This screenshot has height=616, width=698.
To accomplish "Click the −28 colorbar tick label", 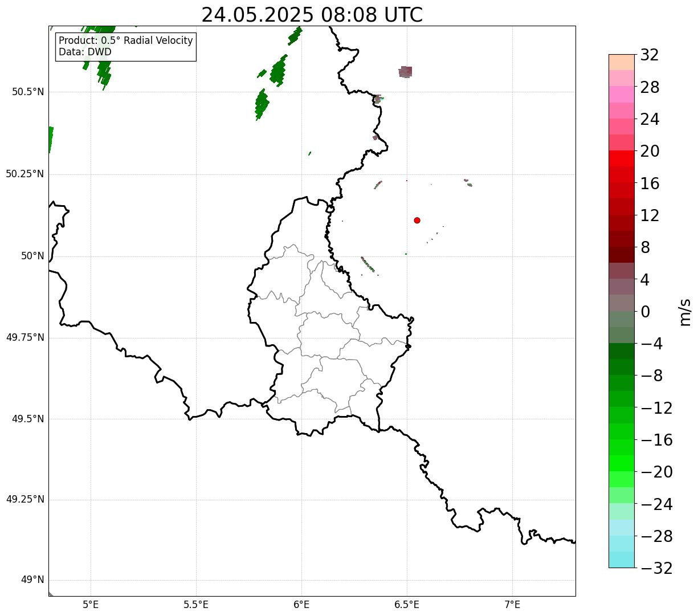I will click(x=656, y=537).
